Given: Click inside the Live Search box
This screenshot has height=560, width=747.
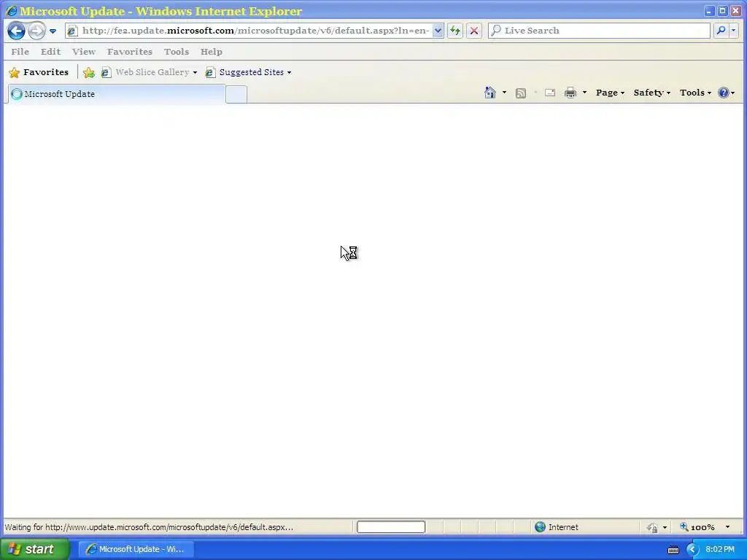Looking at the screenshot, I should (x=600, y=31).
